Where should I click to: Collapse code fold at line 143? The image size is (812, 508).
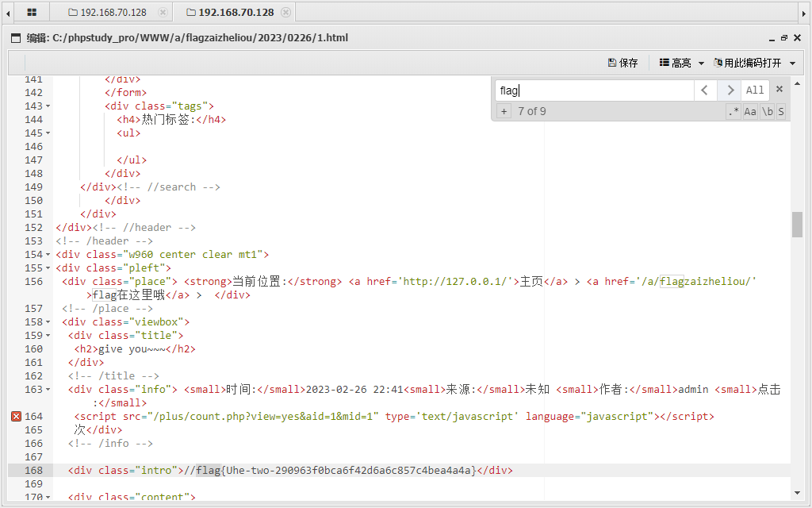pyautogui.click(x=48, y=106)
